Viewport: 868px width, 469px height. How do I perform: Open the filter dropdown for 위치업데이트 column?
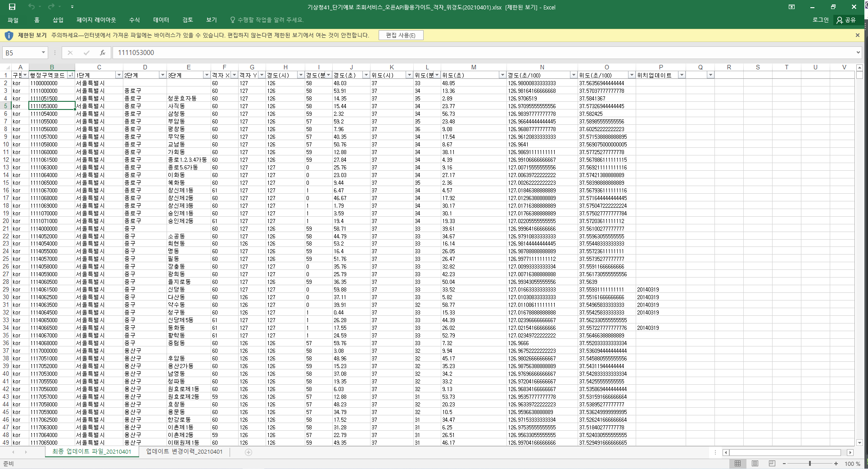click(x=682, y=75)
